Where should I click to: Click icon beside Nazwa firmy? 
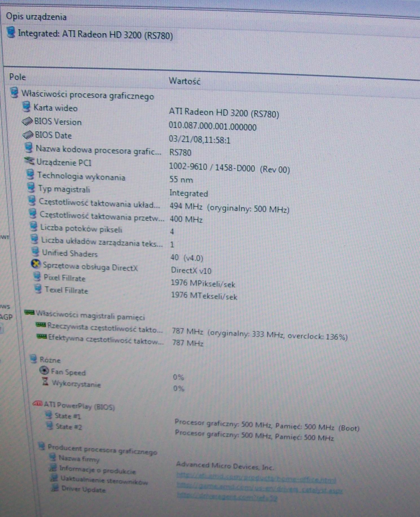52,457
